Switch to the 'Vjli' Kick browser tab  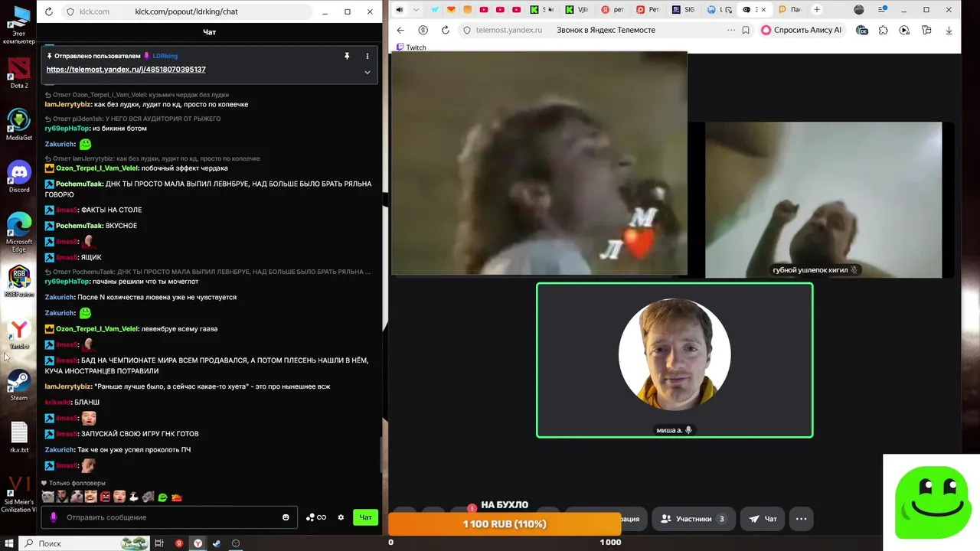(x=579, y=10)
